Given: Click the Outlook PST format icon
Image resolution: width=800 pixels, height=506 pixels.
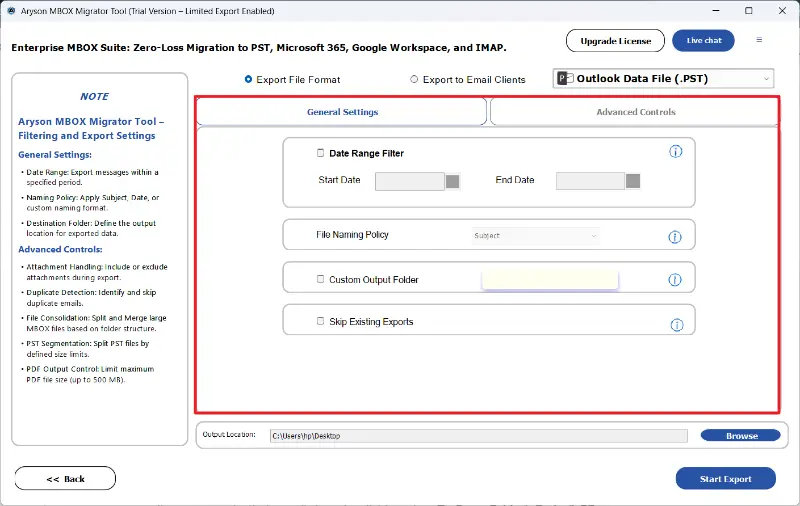Looking at the screenshot, I should [565, 79].
